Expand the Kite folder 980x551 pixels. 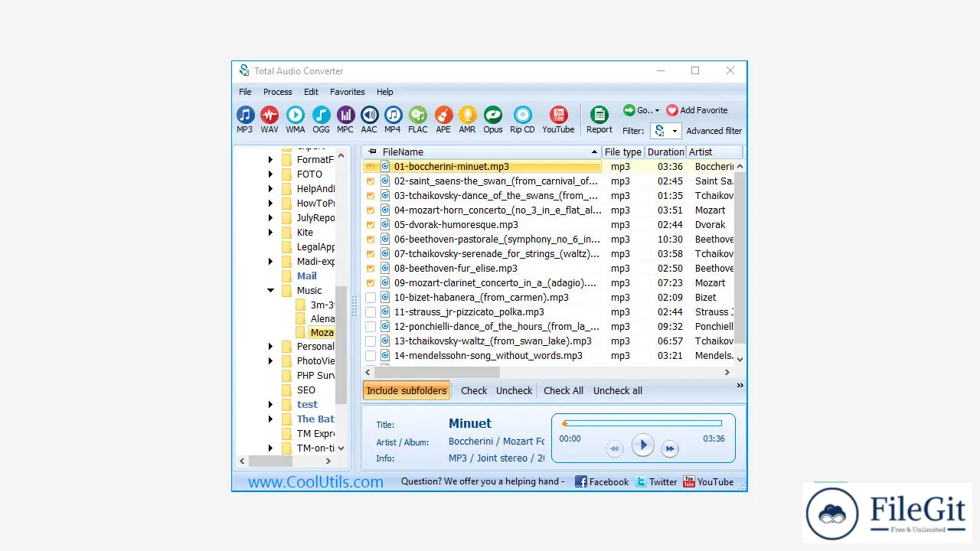(x=271, y=232)
